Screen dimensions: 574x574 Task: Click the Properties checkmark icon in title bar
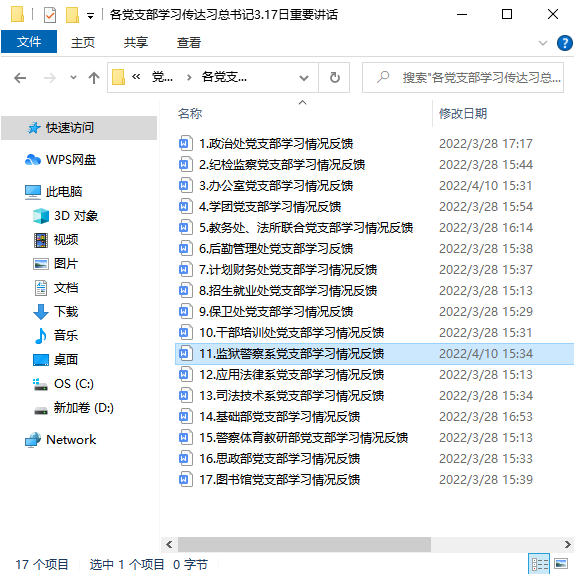pyautogui.click(x=50, y=15)
